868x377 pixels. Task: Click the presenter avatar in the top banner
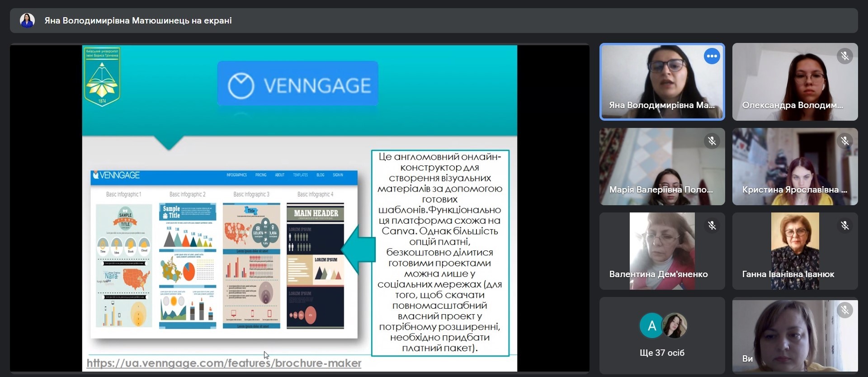(27, 20)
